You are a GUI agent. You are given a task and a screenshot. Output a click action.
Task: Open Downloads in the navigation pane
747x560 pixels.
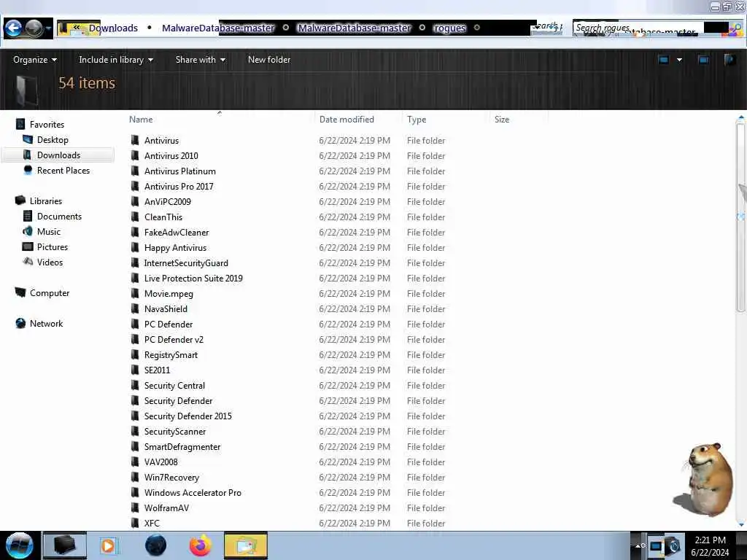58,155
